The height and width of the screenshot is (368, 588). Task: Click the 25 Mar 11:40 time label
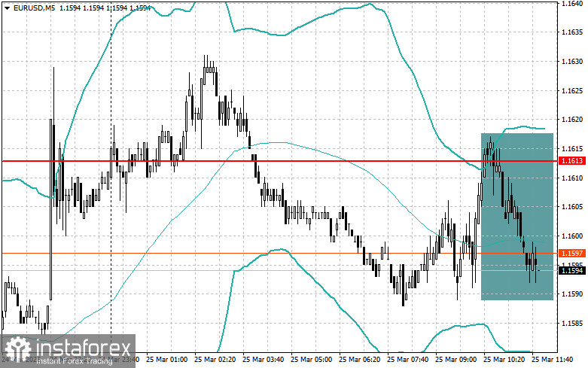(552, 360)
